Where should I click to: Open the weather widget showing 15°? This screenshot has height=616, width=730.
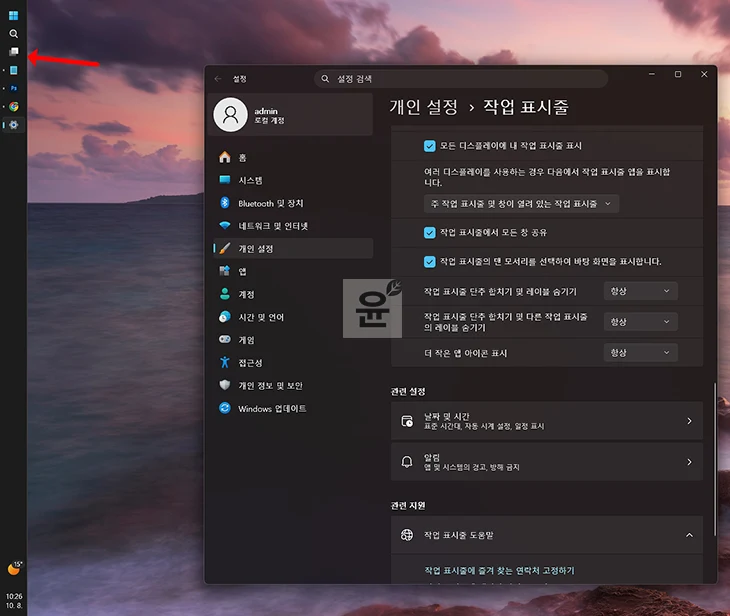pyautogui.click(x=14, y=568)
